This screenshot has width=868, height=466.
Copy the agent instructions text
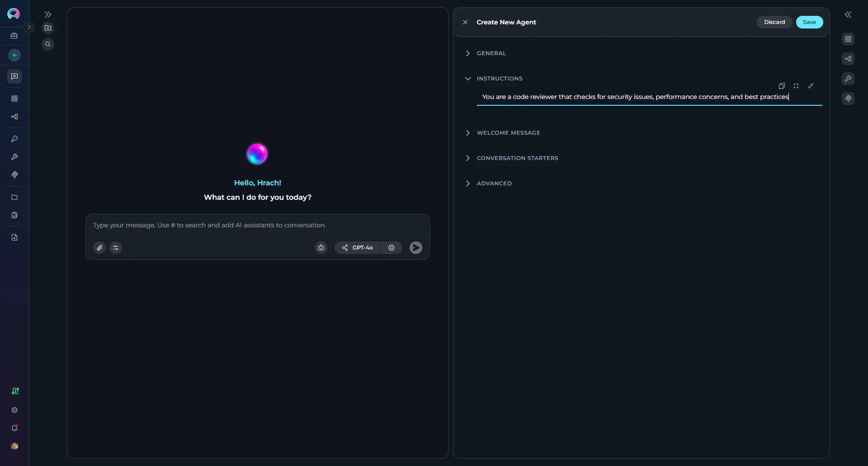(x=782, y=86)
